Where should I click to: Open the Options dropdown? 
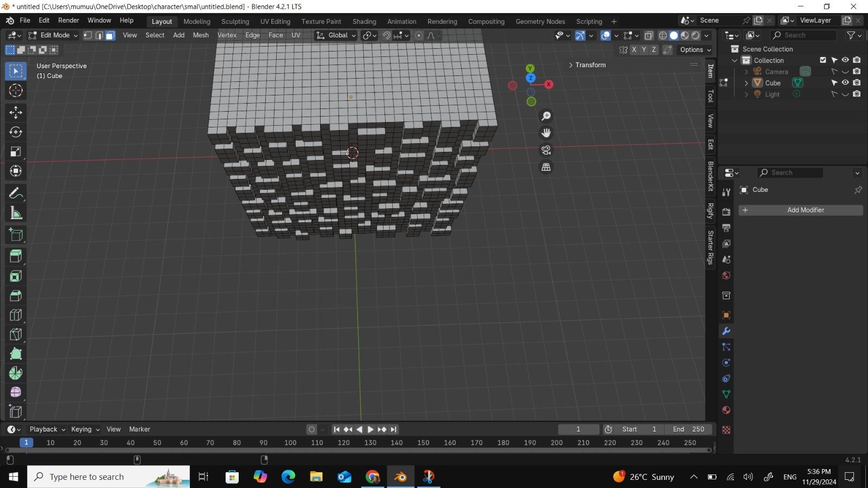(x=695, y=49)
